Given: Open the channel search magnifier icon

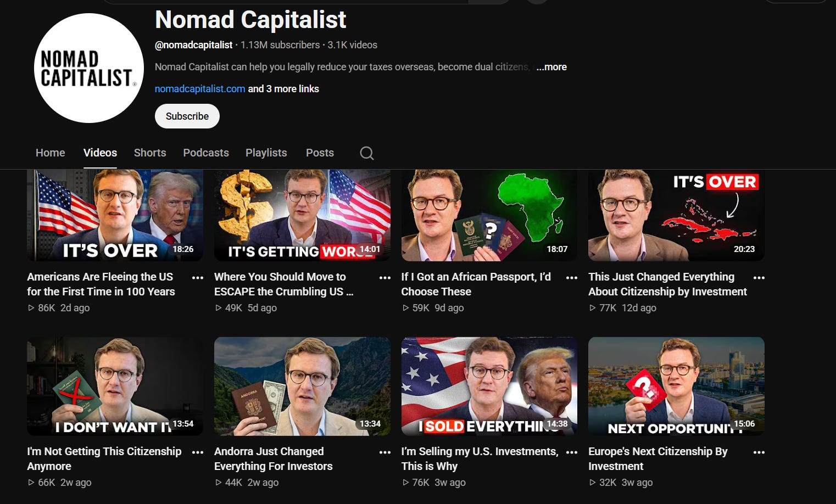Looking at the screenshot, I should point(367,153).
